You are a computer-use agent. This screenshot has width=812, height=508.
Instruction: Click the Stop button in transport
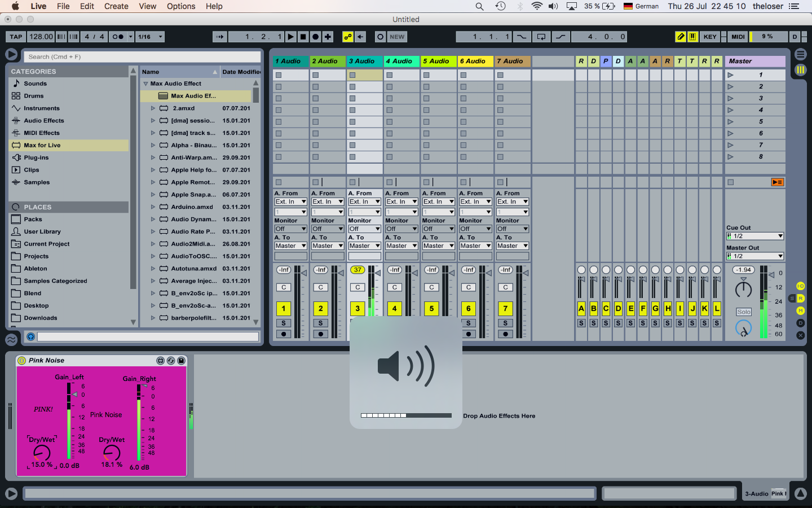click(x=303, y=37)
